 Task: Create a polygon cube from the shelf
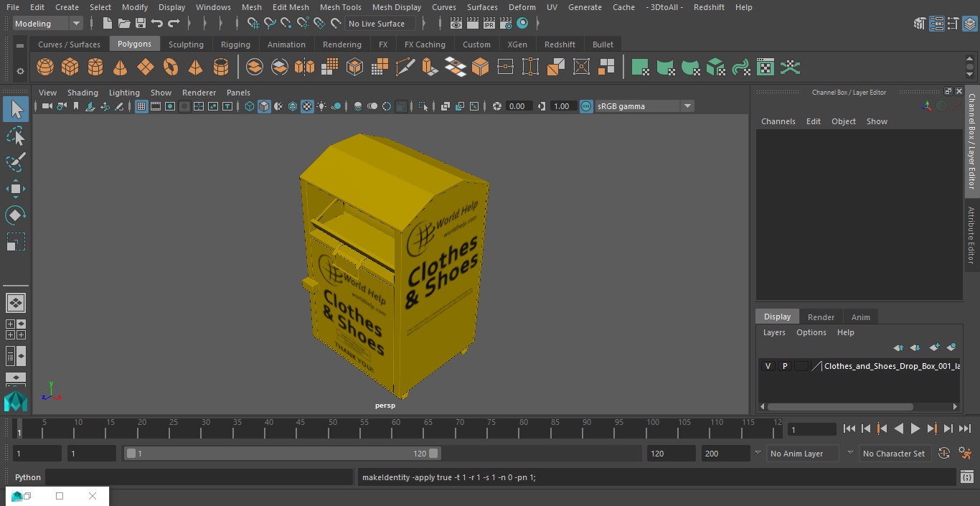70,67
